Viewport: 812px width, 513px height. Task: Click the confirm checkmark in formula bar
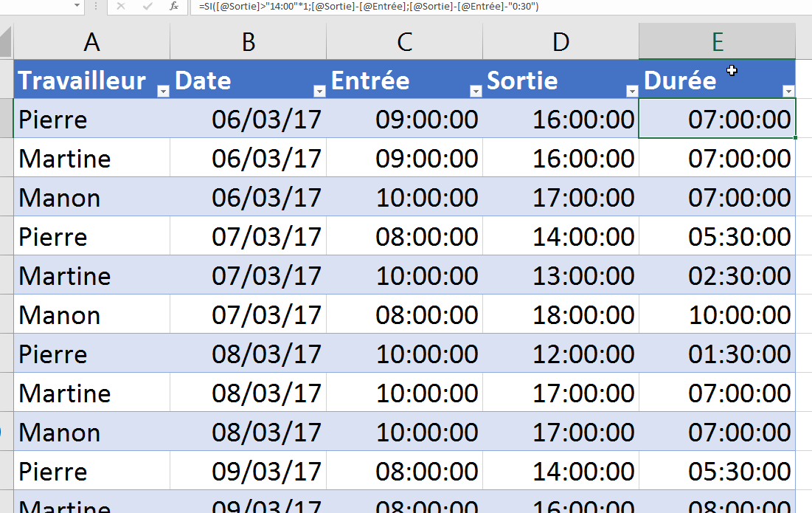point(148,7)
